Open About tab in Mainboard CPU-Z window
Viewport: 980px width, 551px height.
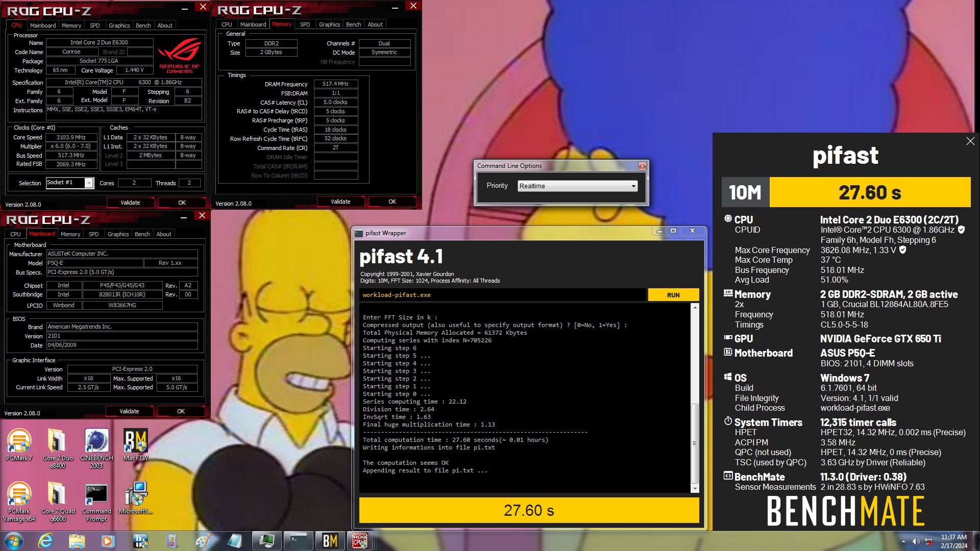click(164, 234)
